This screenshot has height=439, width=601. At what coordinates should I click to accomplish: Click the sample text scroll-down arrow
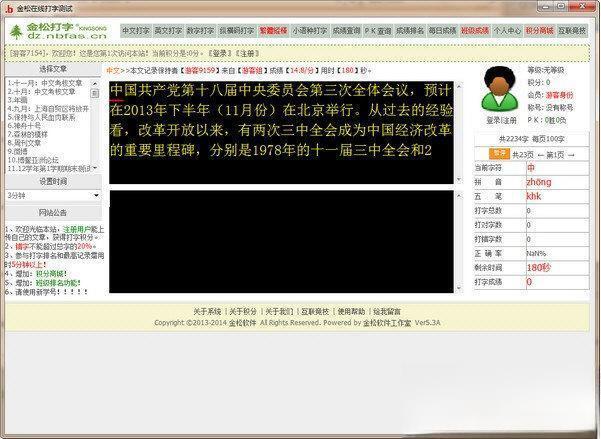(458, 179)
